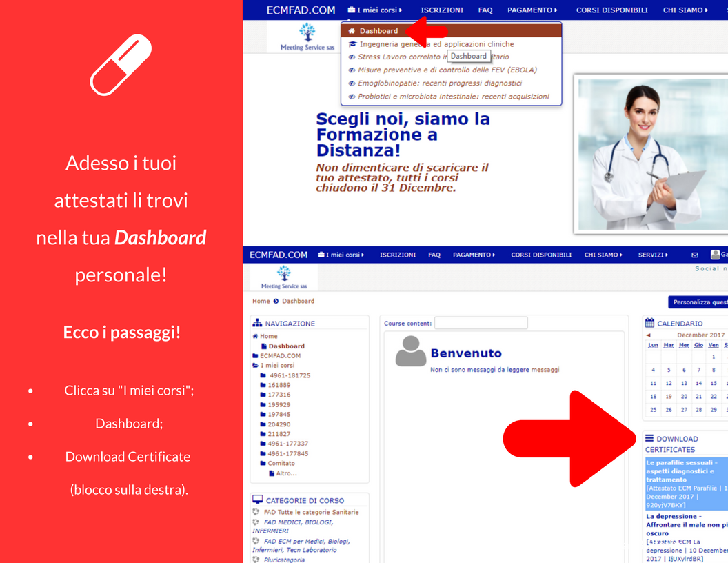Click eye icon beside Probiotici e microbiota course
Viewport: 728px width, 563px height.
click(x=352, y=97)
